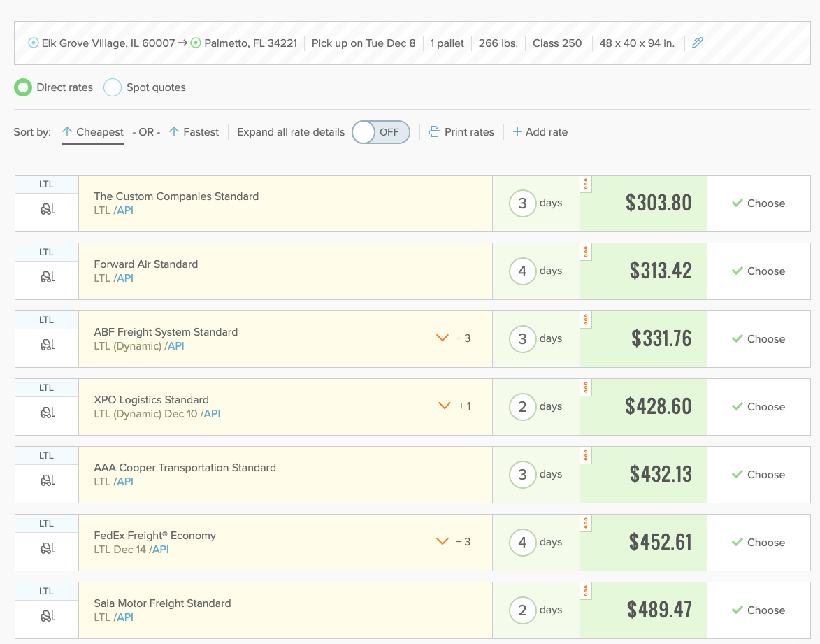Select the Spot quotes radio button
The height and width of the screenshot is (644, 820).
pyautogui.click(x=113, y=87)
